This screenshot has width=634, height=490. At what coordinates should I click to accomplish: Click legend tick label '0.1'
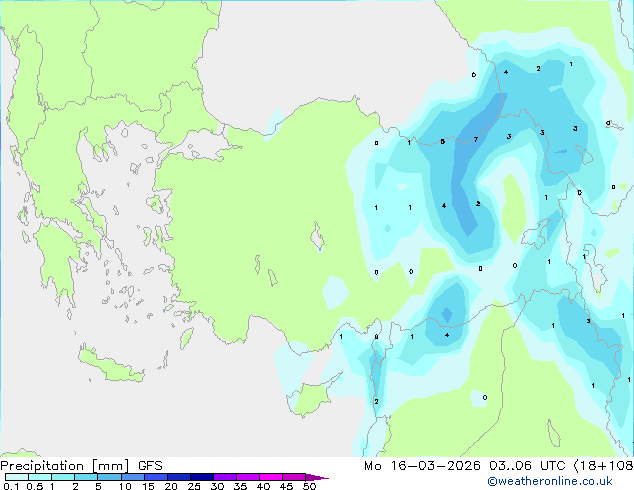point(11,486)
